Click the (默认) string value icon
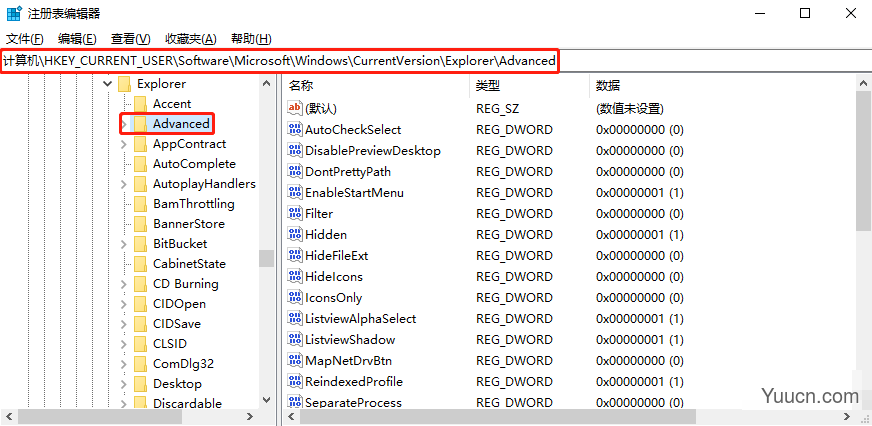 tap(295, 108)
